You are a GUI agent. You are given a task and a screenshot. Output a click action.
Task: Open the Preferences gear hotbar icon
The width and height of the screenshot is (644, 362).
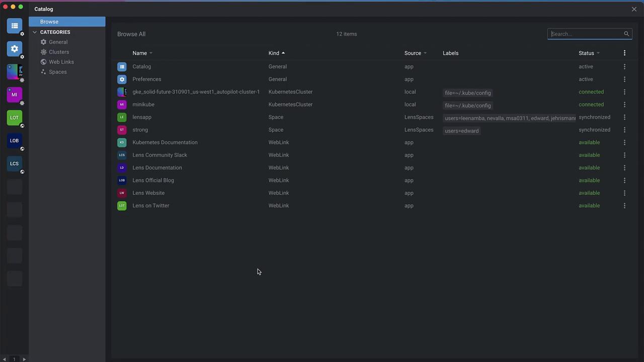[14, 49]
